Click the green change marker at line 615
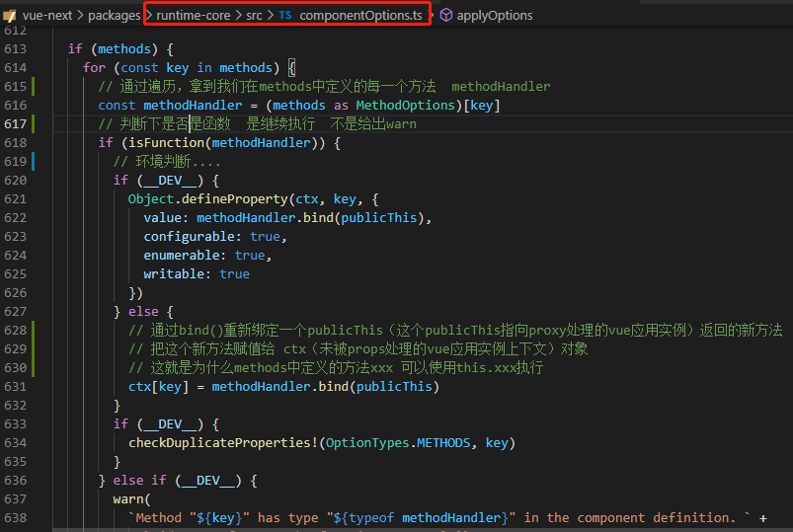This screenshot has width=793, height=532. pyautogui.click(x=34, y=87)
